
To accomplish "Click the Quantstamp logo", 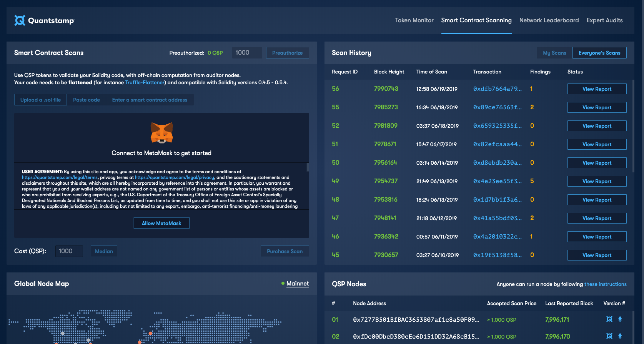I will [x=44, y=20].
